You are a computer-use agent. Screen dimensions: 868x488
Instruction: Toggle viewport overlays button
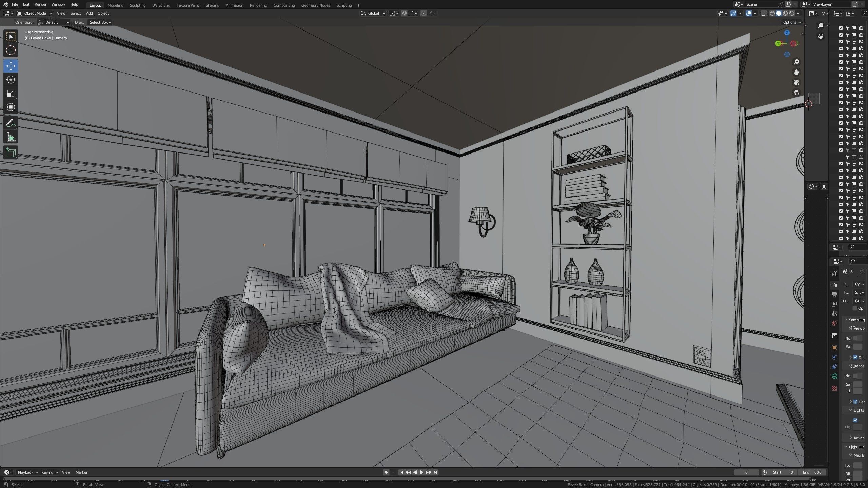click(749, 13)
